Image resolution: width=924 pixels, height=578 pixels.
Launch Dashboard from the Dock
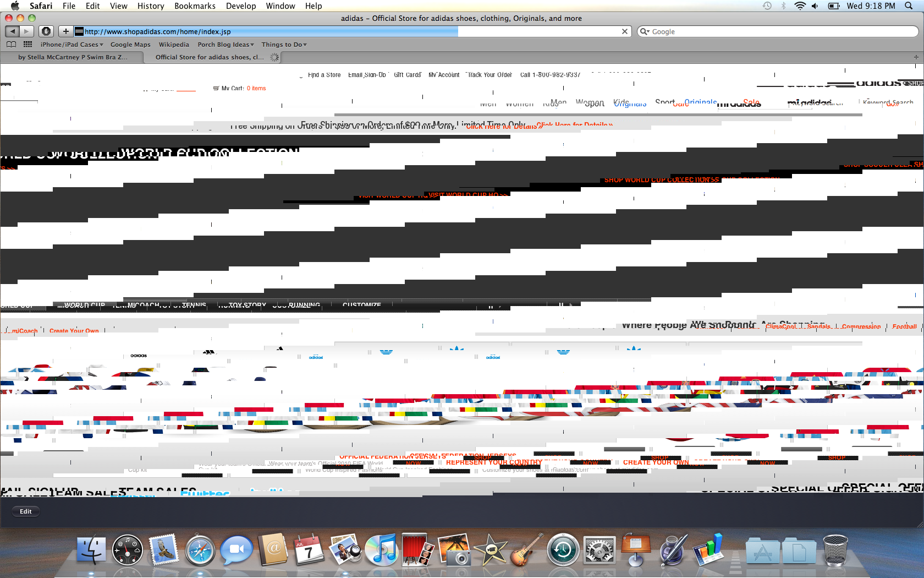[127, 550]
